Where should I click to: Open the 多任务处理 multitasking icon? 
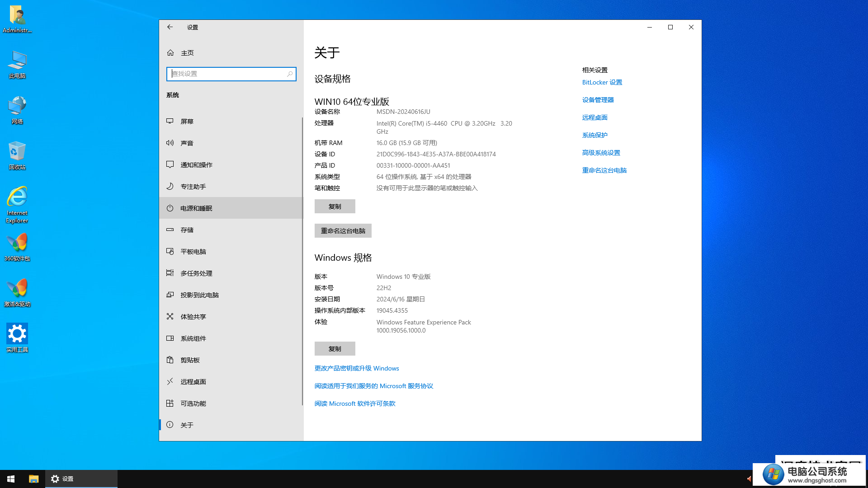tap(170, 273)
